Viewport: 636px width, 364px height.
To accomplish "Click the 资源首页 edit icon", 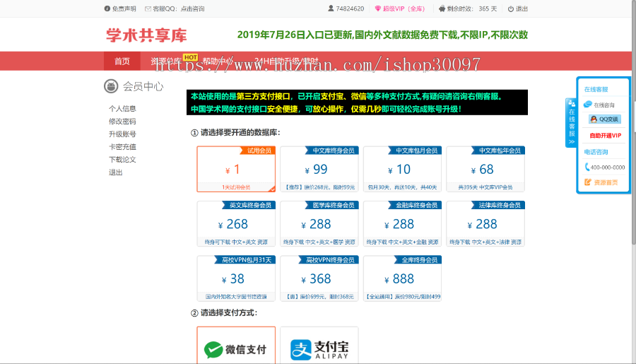I will click(588, 182).
